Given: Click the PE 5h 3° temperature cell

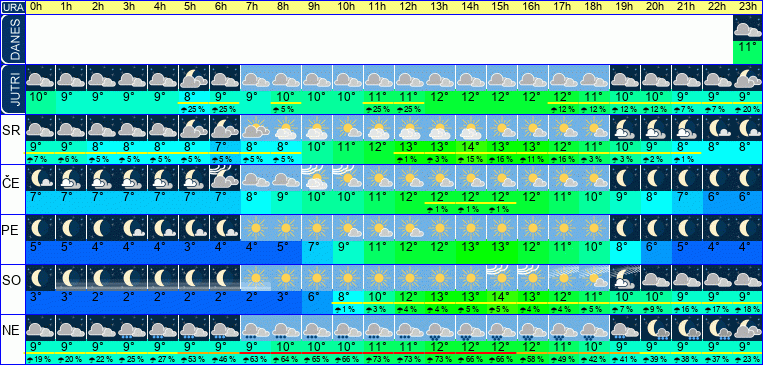Looking at the screenshot, I should pos(194,246).
